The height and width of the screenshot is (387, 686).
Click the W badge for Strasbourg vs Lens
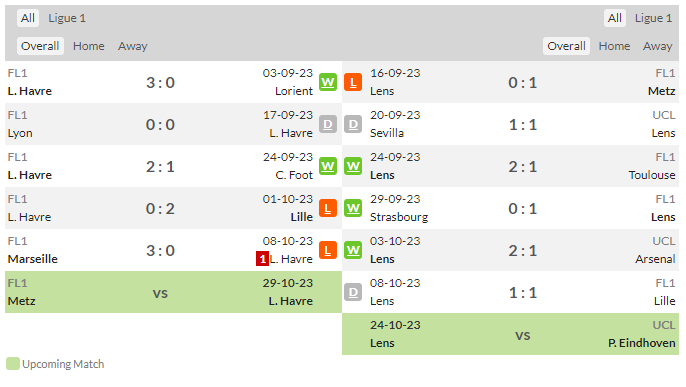(x=353, y=208)
